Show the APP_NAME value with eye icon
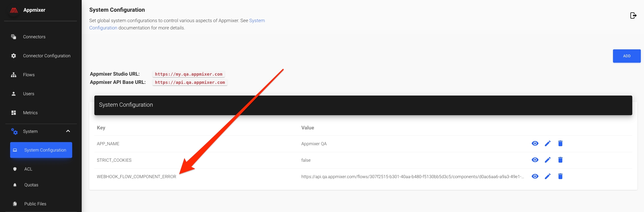 coord(535,144)
